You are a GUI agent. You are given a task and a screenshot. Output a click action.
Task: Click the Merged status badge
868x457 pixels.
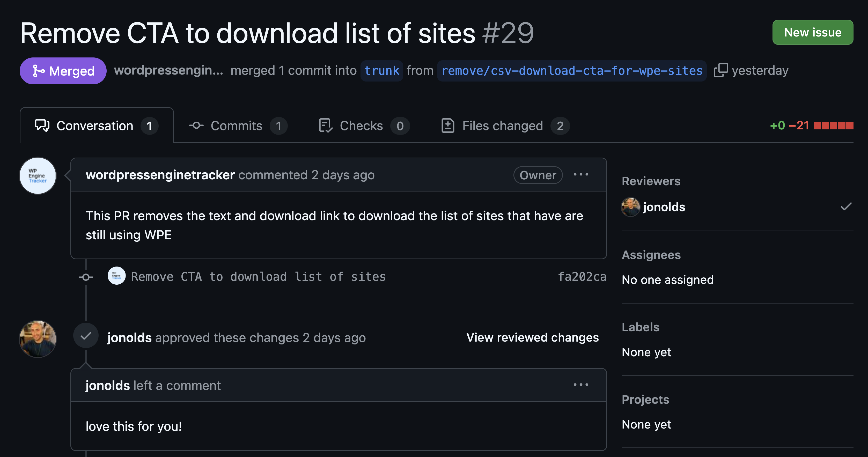point(63,71)
